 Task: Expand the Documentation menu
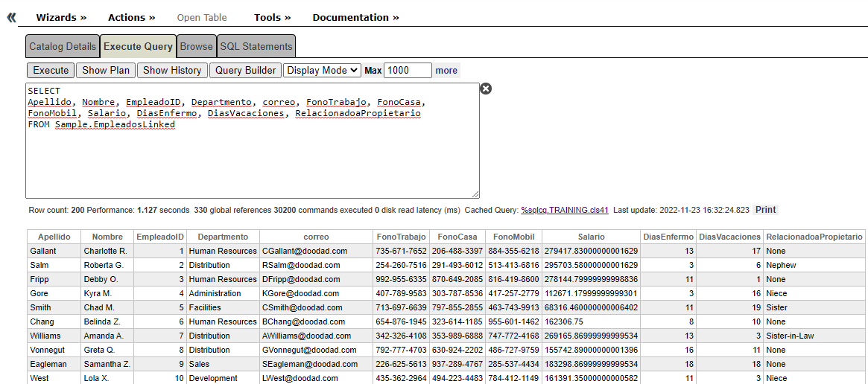point(355,17)
